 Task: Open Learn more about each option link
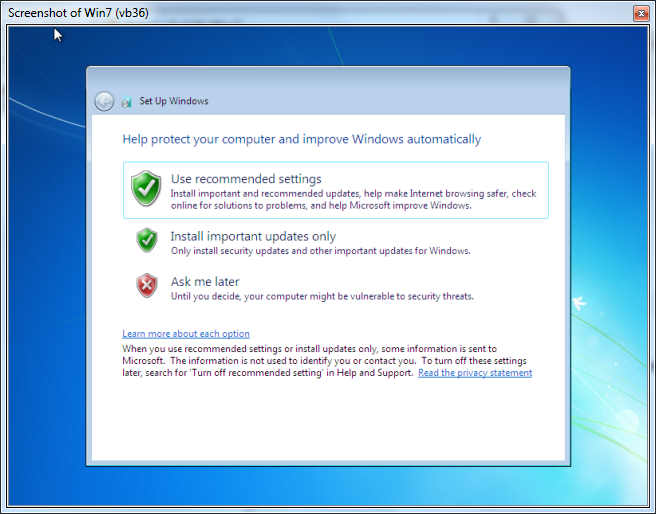click(186, 334)
